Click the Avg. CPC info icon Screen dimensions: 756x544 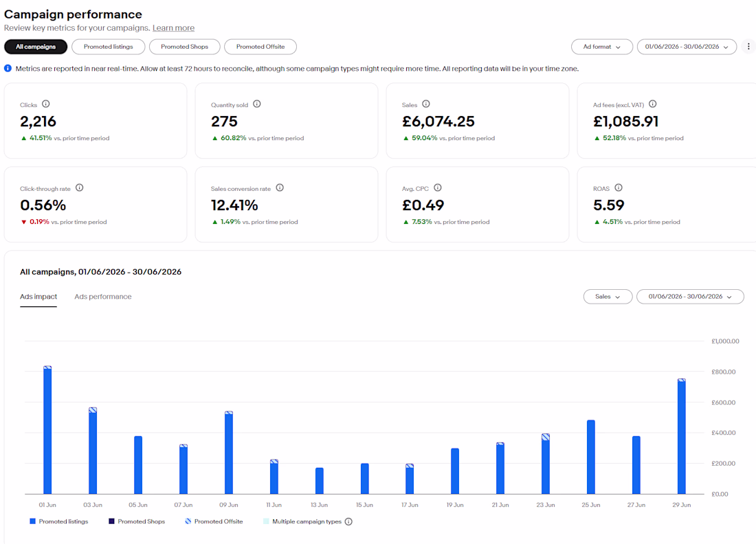(x=437, y=188)
